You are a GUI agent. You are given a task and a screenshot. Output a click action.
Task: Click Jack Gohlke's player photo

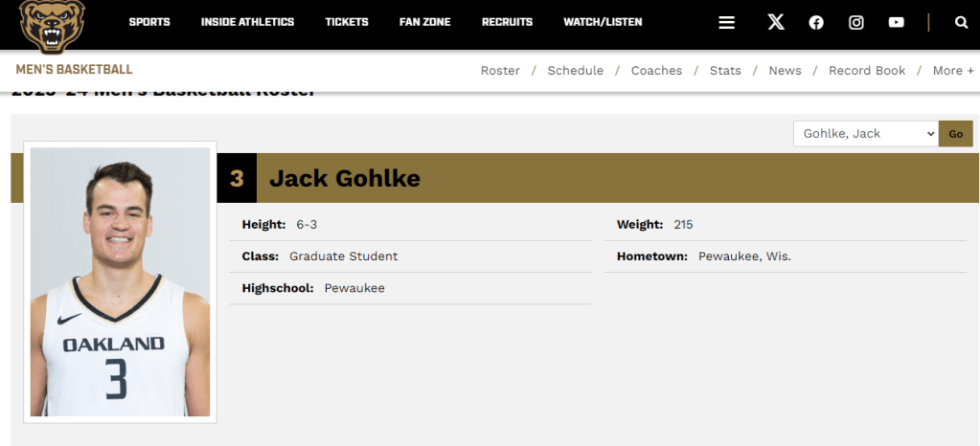click(x=120, y=282)
